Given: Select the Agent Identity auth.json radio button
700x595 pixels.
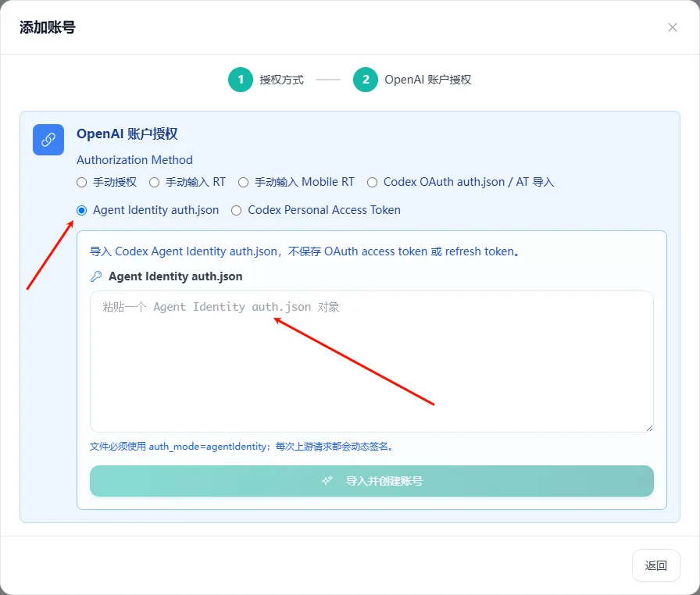Looking at the screenshot, I should [x=82, y=211].
